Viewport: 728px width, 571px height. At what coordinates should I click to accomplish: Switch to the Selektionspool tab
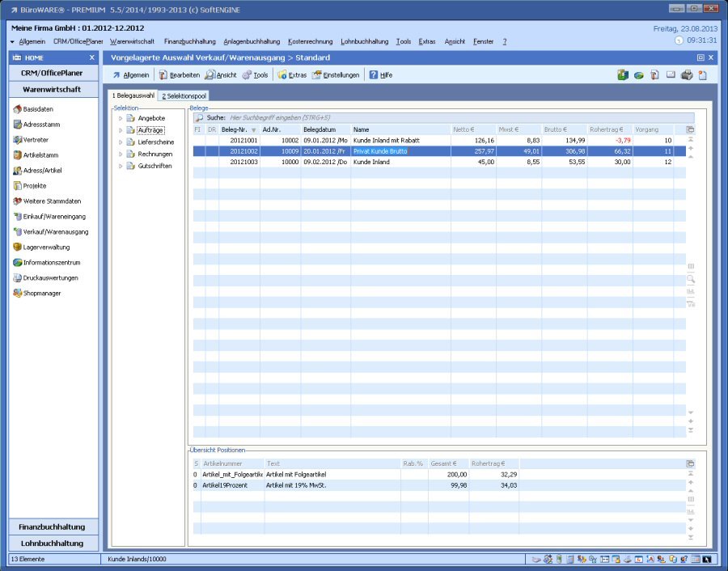pyautogui.click(x=184, y=96)
